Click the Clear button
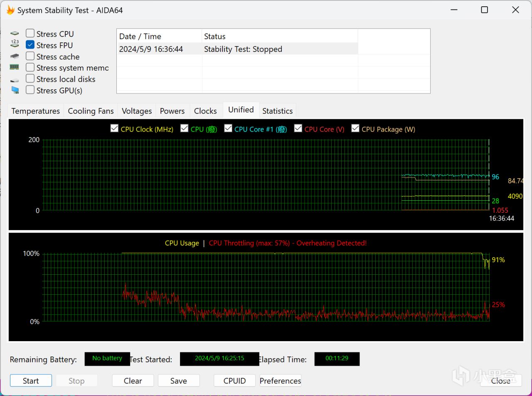Screen dimensions: 532x396 [133, 381]
